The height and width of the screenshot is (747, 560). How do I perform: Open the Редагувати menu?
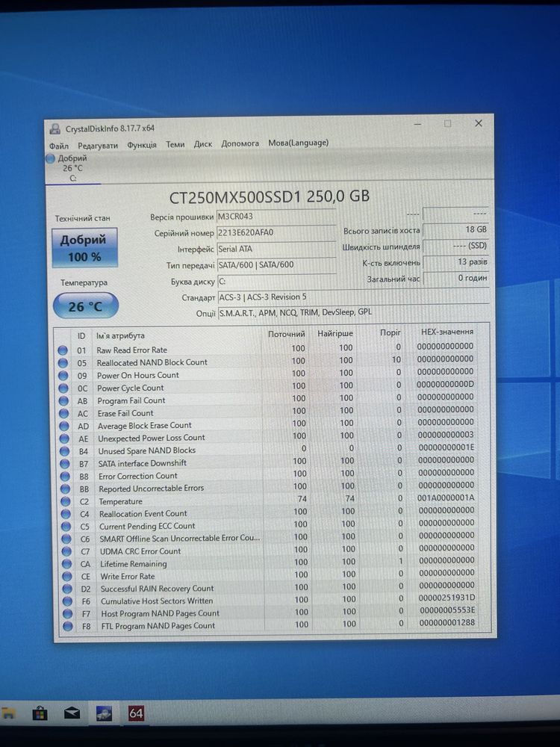point(98,146)
